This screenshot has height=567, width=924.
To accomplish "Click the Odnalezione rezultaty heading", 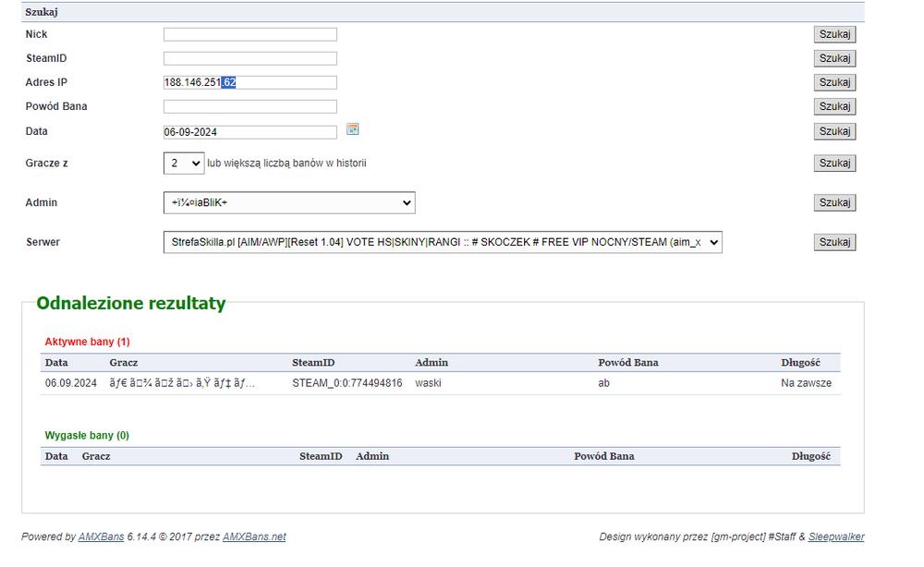I will click(x=131, y=303).
